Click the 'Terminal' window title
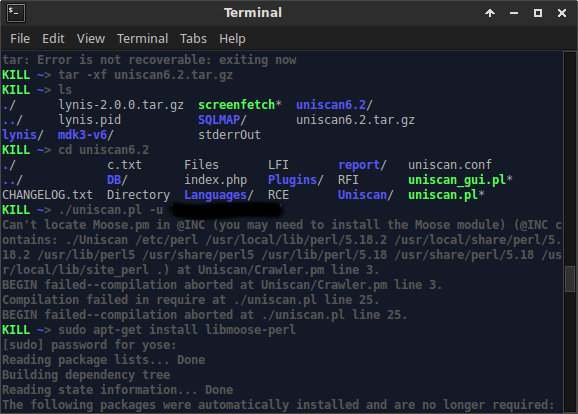The width and height of the screenshot is (578, 414). [253, 13]
